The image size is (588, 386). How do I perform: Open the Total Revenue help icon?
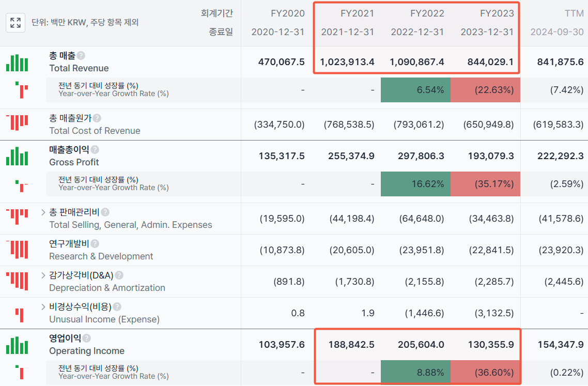[81, 55]
